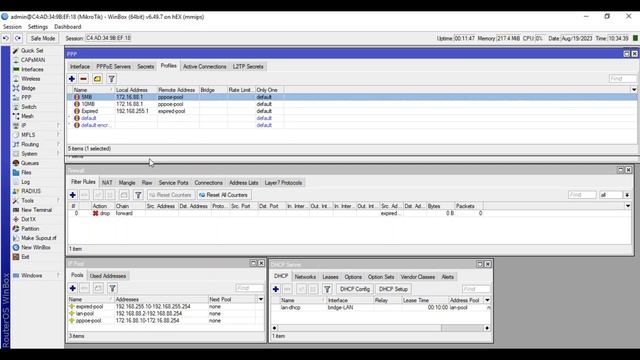This screenshot has width=640, height=360.
Task: Click comment icon in PPP window toolbar
Action: 98,79
